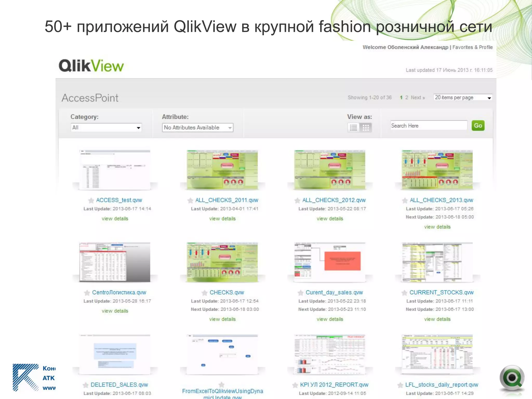Screen dimensions: 532x399
Task: Open CHECKS.qvw document link
Action: pyautogui.click(x=227, y=292)
